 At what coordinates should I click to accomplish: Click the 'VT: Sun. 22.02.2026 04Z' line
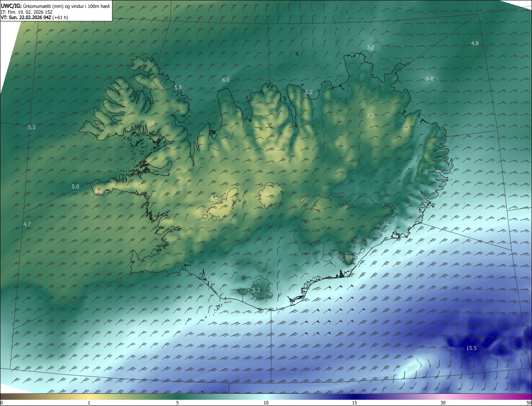click(x=26, y=17)
